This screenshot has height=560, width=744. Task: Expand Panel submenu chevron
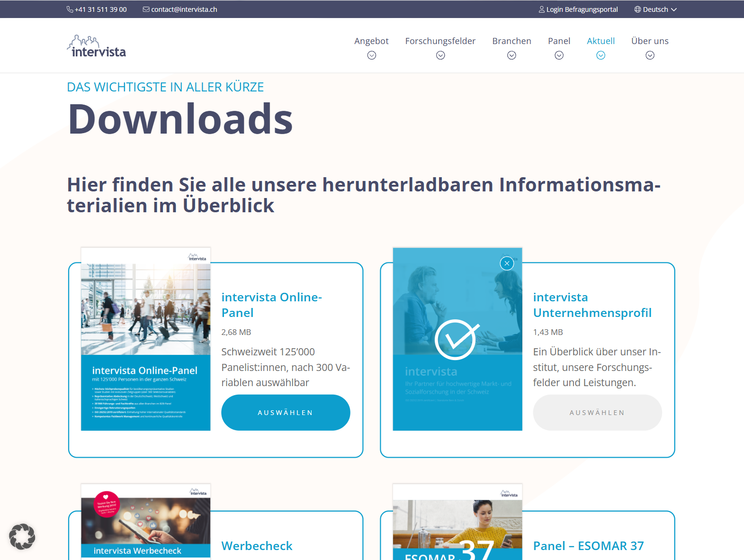pyautogui.click(x=559, y=55)
